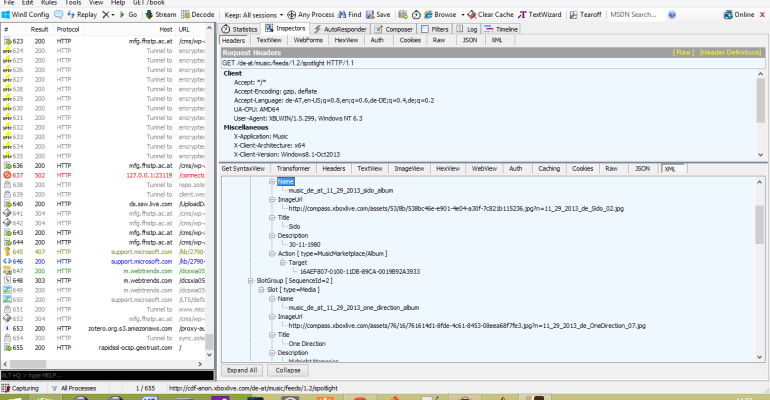This screenshot has width=770, height=400.
Task: Toggle Decode option in toolbar
Action: pyautogui.click(x=197, y=15)
